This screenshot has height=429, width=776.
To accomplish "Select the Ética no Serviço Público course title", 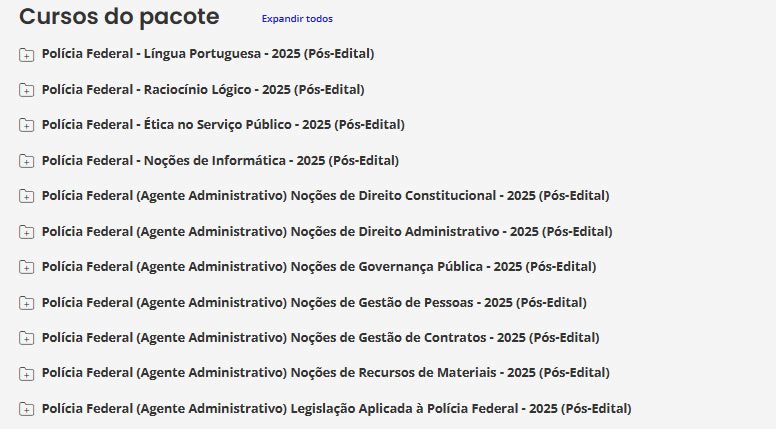I will tap(223, 124).
